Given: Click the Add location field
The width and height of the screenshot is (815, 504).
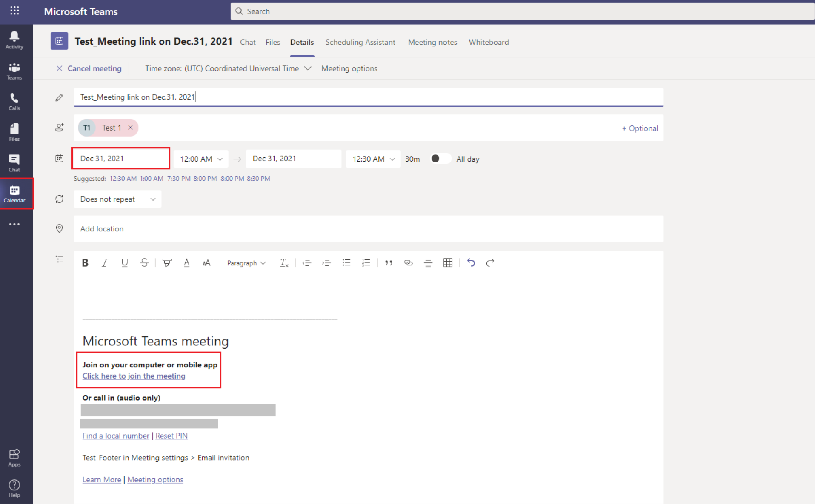Looking at the screenshot, I should pyautogui.click(x=368, y=229).
